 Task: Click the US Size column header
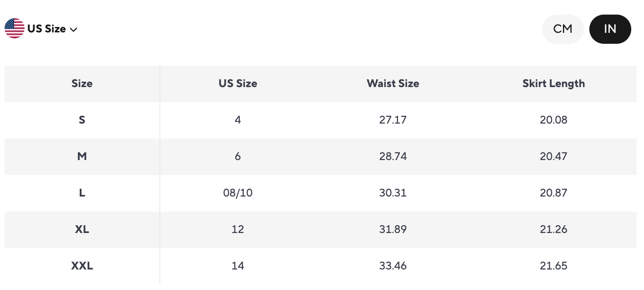point(238,84)
